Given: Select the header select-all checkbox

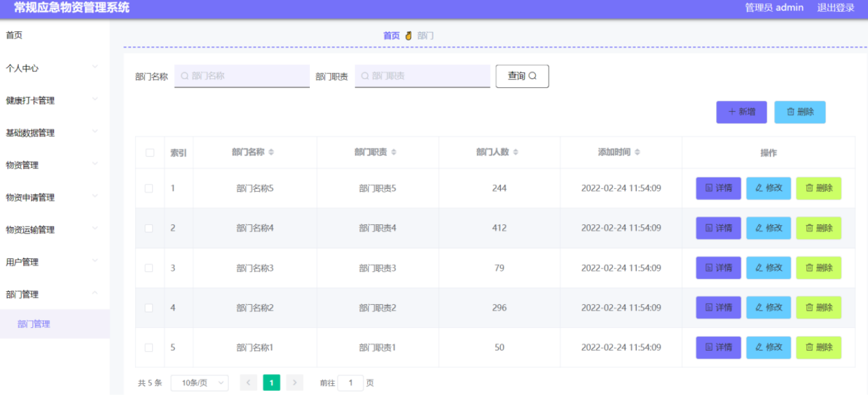Looking at the screenshot, I should pyautogui.click(x=150, y=153).
